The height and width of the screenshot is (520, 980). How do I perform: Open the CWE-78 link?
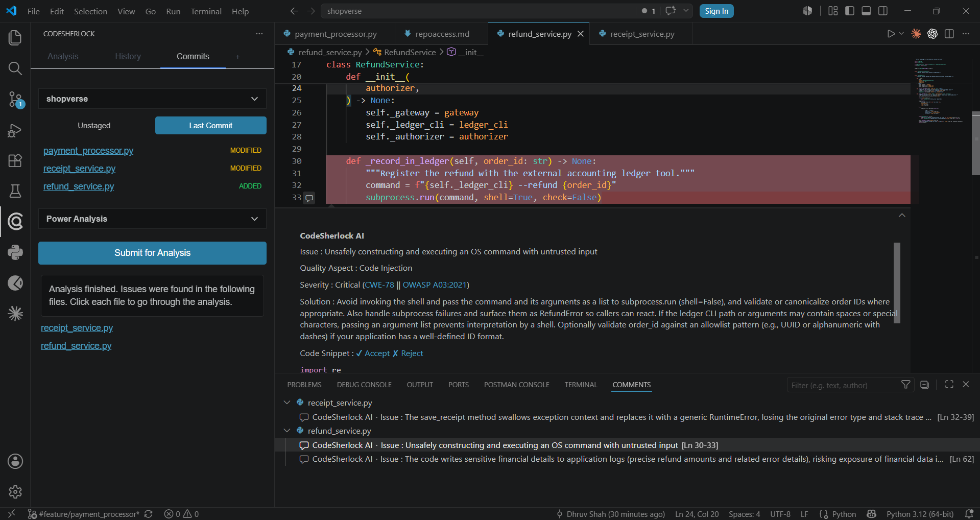click(x=379, y=285)
